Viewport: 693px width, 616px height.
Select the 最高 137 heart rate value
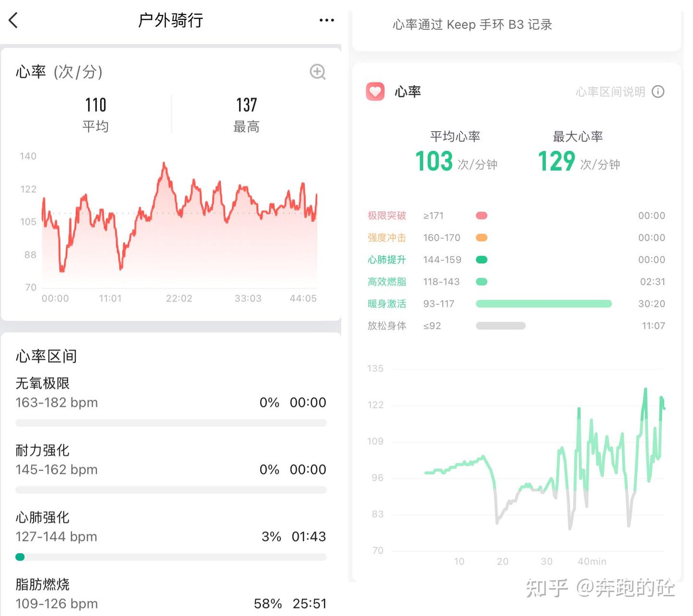[246, 105]
